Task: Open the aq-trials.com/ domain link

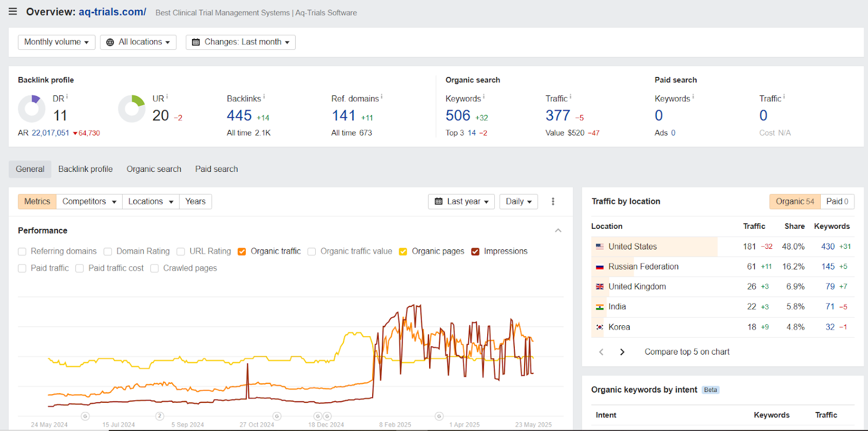Action: point(112,12)
